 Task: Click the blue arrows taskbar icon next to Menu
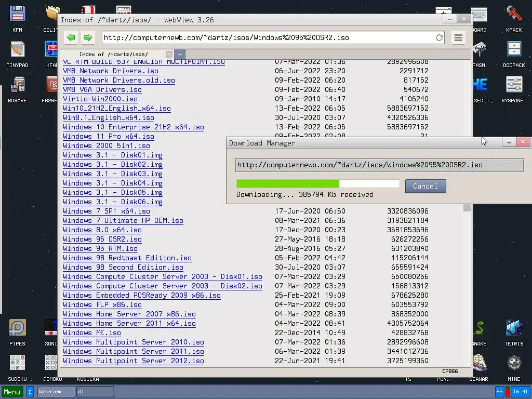(x=30, y=392)
